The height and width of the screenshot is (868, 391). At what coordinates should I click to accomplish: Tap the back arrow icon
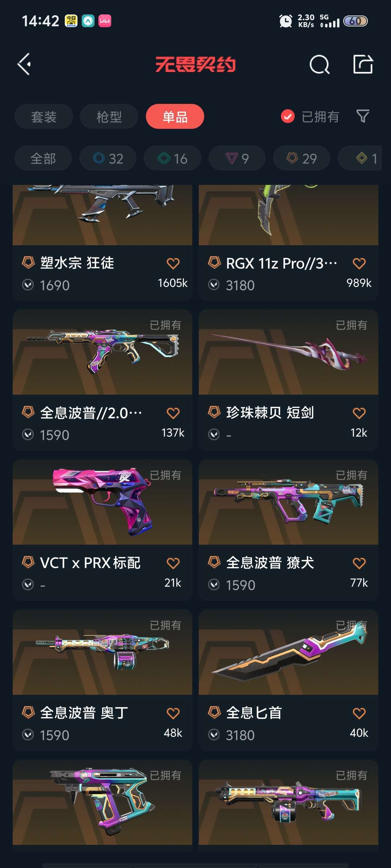pyautogui.click(x=24, y=64)
